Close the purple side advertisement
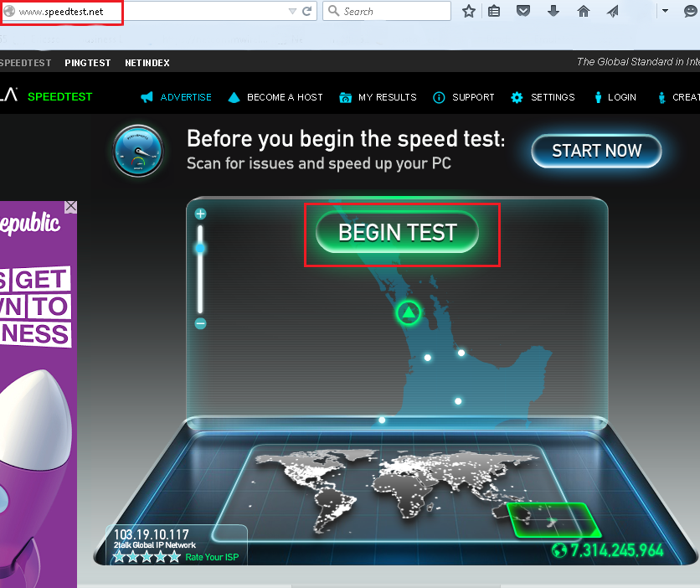Image resolution: width=700 pixels, height=588 pixels. pyautogui.click(x=70, y=207)
